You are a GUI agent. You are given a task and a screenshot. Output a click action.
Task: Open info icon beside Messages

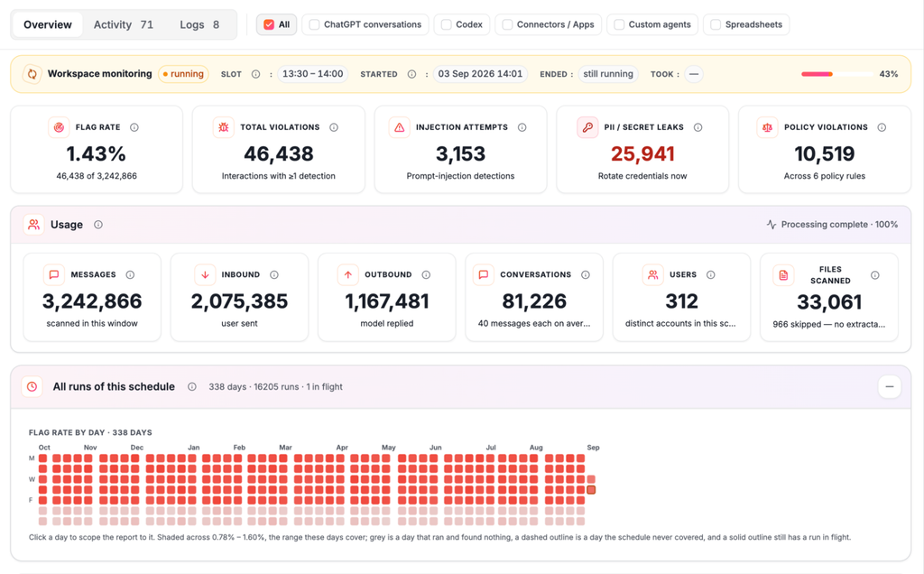click(x=130, y=274)
